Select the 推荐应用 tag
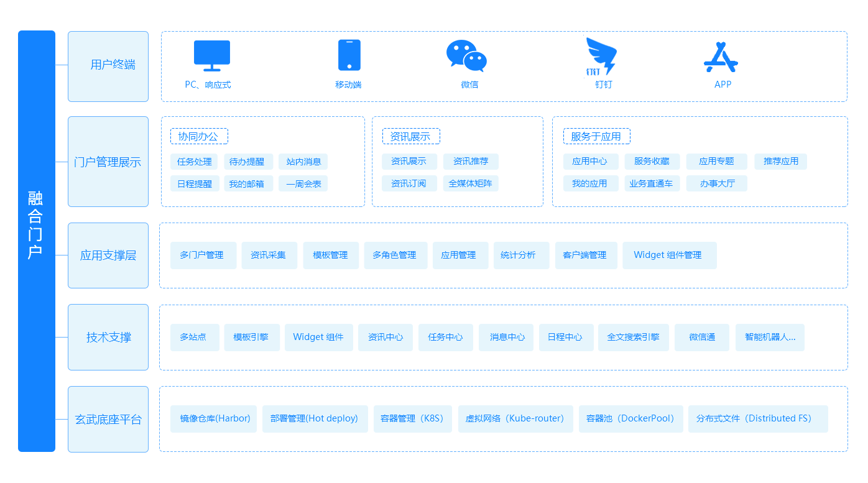 click(781, 162)
